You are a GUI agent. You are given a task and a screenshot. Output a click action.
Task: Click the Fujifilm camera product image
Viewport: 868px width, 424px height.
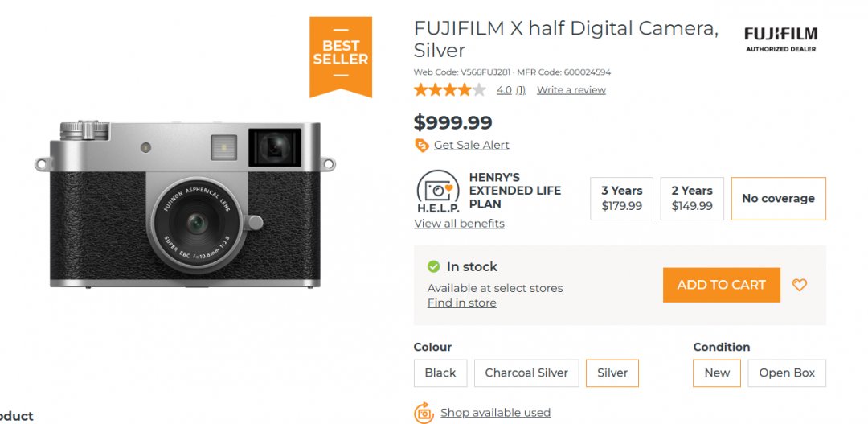[x=185, y=205]
